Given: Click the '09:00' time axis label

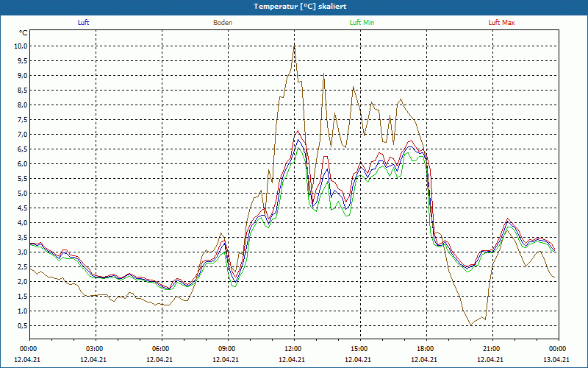Looking at the screenshot, I should [228, 349].
